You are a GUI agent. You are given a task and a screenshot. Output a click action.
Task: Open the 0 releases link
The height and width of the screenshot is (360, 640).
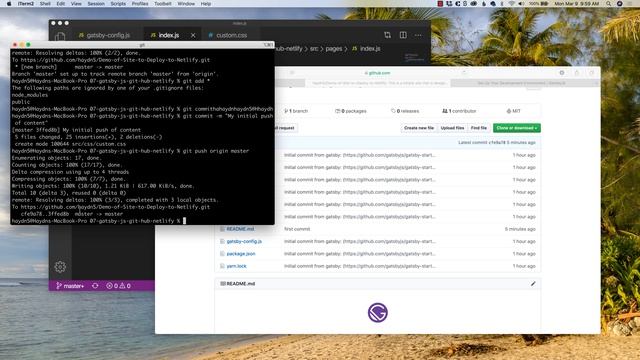pos(405,111)
